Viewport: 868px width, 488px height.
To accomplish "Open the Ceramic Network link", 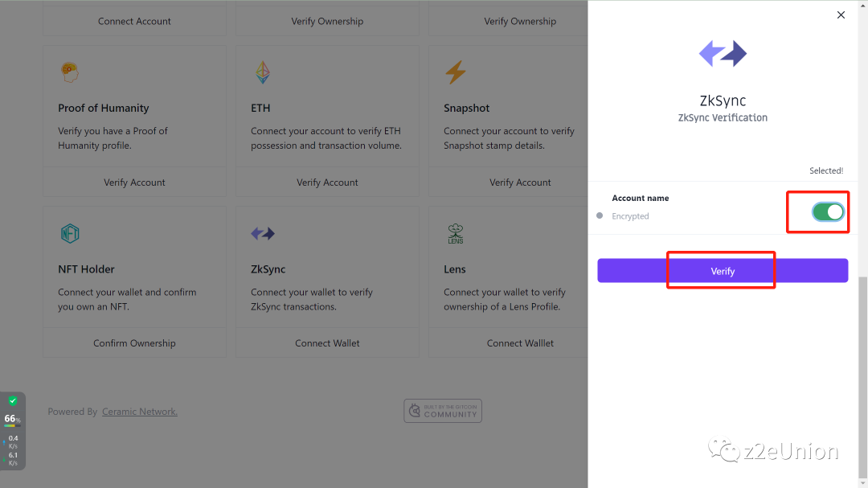I will [140, 412].
